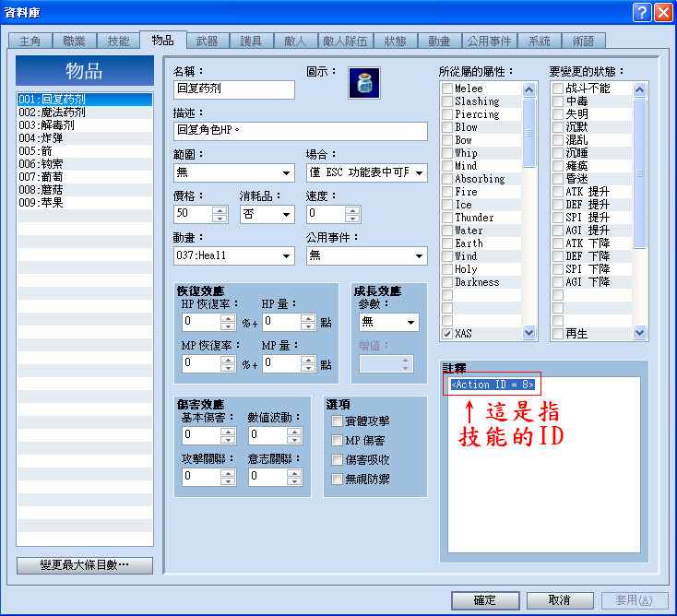Click the 描述 text field

(301, 131)
